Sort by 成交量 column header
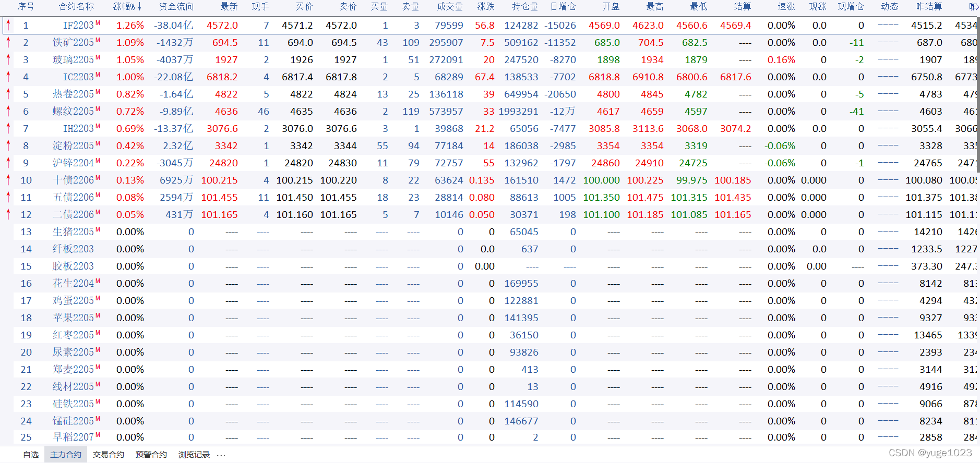 coord(450,6)
